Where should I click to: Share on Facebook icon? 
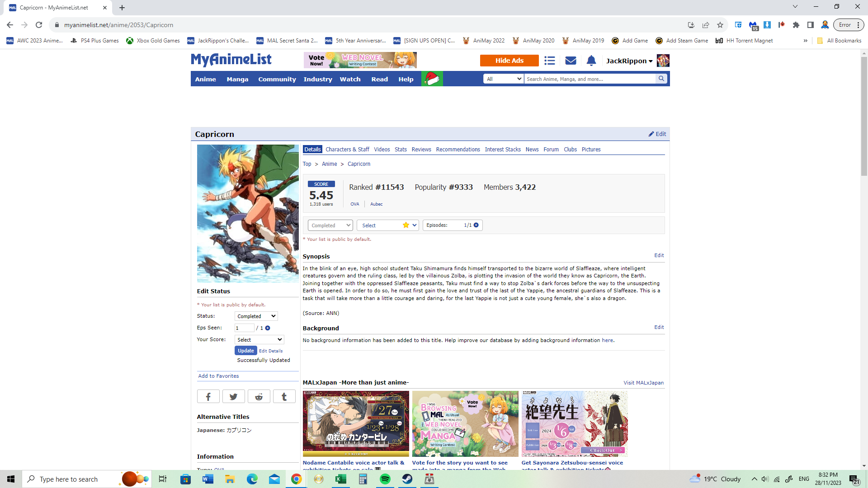click(x=208, y=397)
